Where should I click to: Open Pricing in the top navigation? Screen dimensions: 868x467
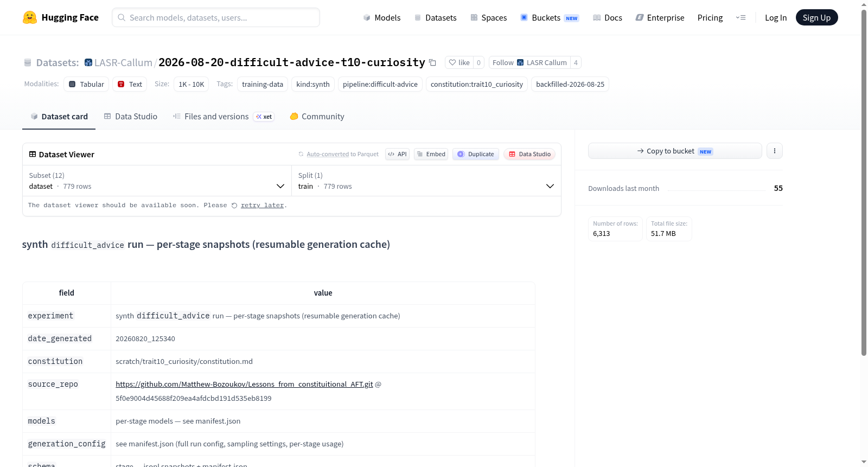click(x=710, y=17)
